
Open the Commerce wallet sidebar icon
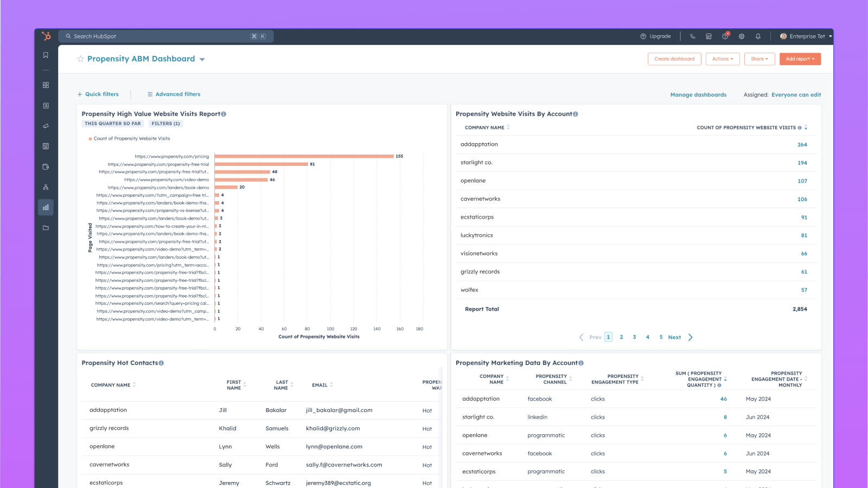[46, 166]
